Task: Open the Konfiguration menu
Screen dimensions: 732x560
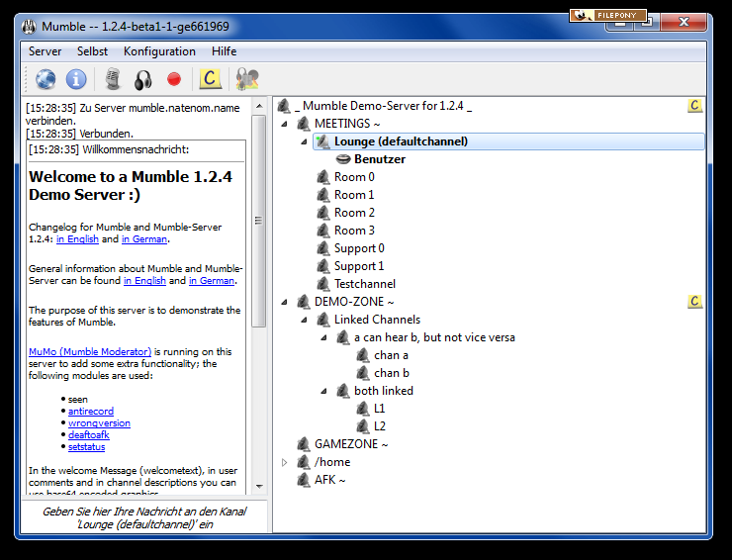Action: point(159,51)
